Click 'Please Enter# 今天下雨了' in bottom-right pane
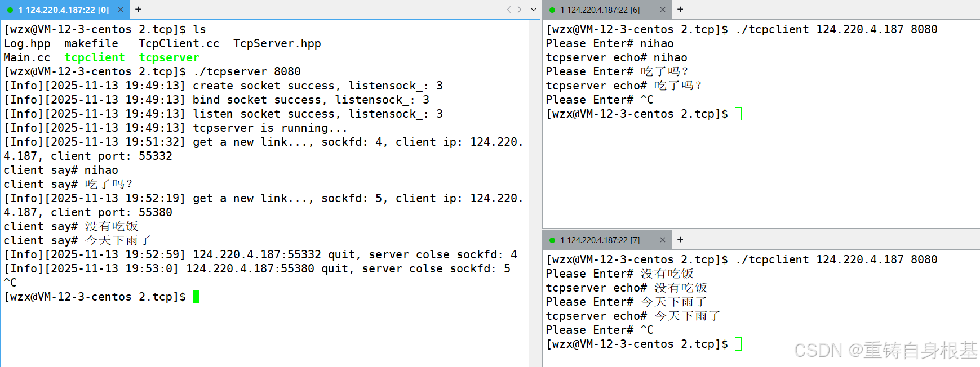980x367 pixels. 627,302
